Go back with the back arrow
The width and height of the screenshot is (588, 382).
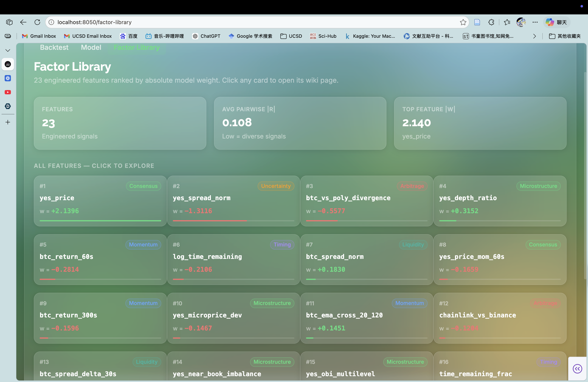[23, 22]
